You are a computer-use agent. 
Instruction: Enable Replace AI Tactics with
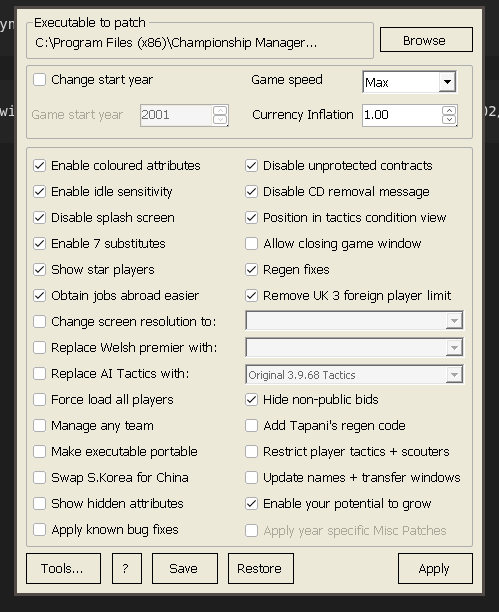point(39,374)
